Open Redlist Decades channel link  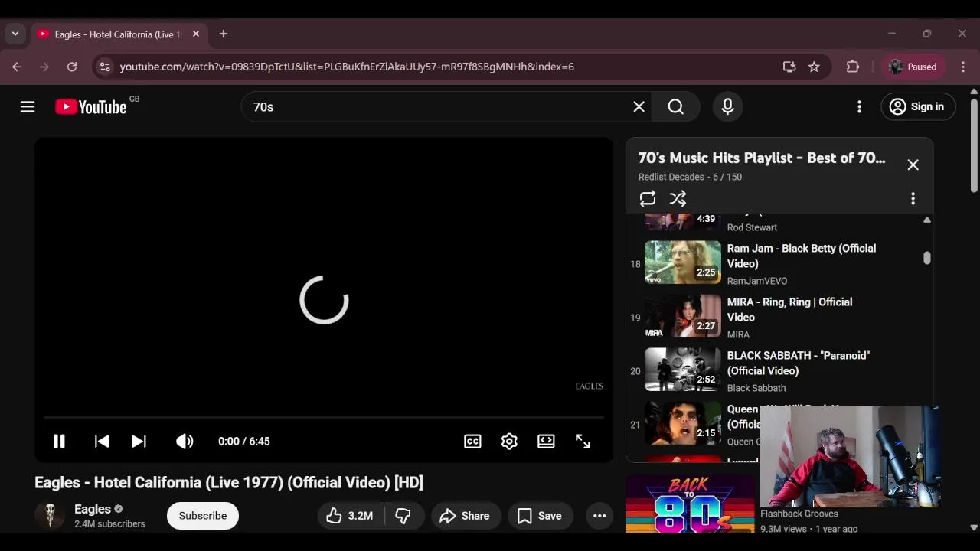(671, 177)
